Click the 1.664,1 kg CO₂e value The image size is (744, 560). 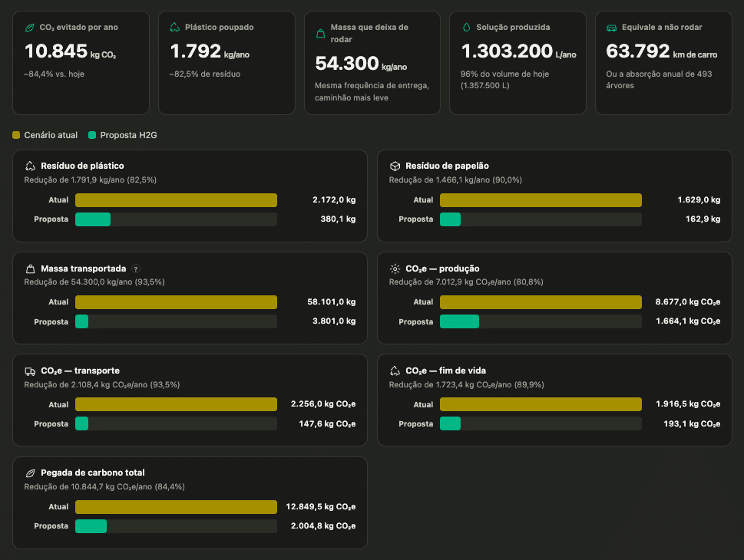coord(688,321)
